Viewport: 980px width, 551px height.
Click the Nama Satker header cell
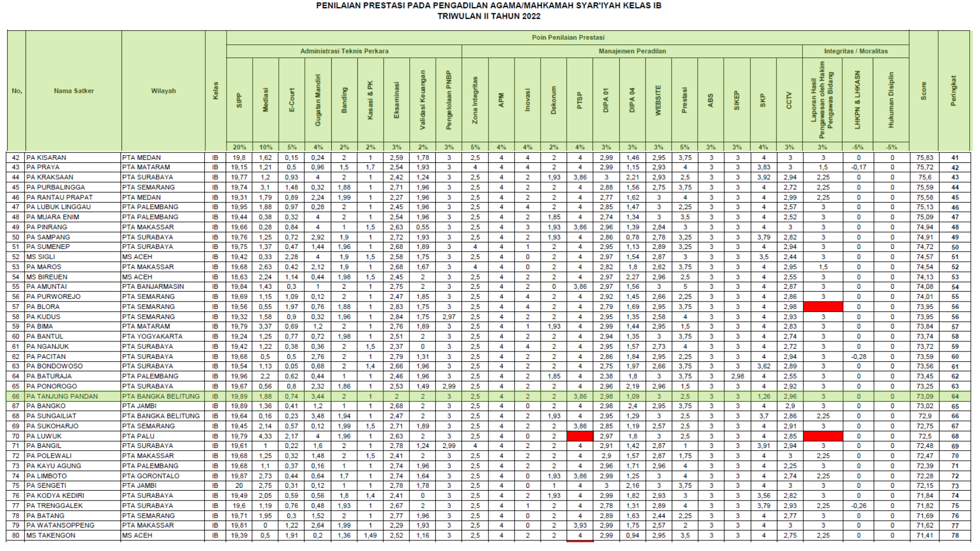[x=73, y=91]
